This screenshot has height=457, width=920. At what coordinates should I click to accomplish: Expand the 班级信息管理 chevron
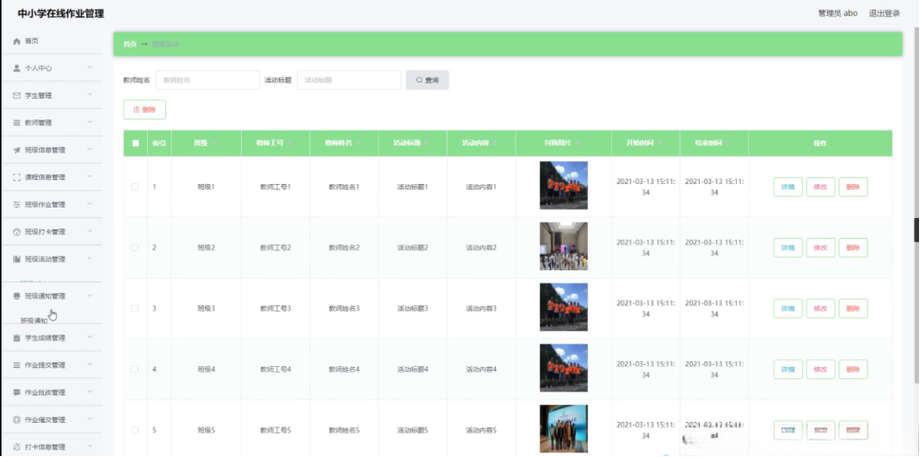coord(90,150)
